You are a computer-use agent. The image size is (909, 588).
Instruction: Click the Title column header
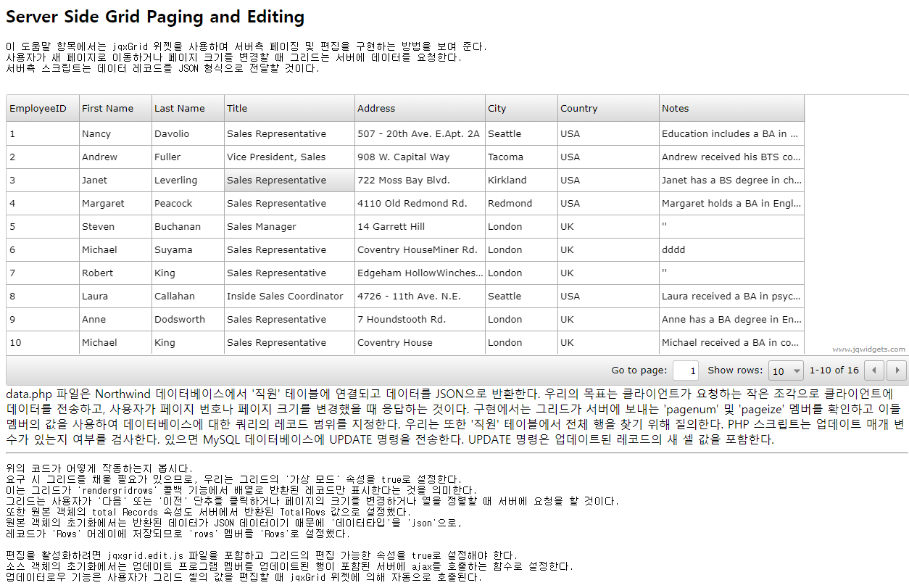tap(289, 109)
